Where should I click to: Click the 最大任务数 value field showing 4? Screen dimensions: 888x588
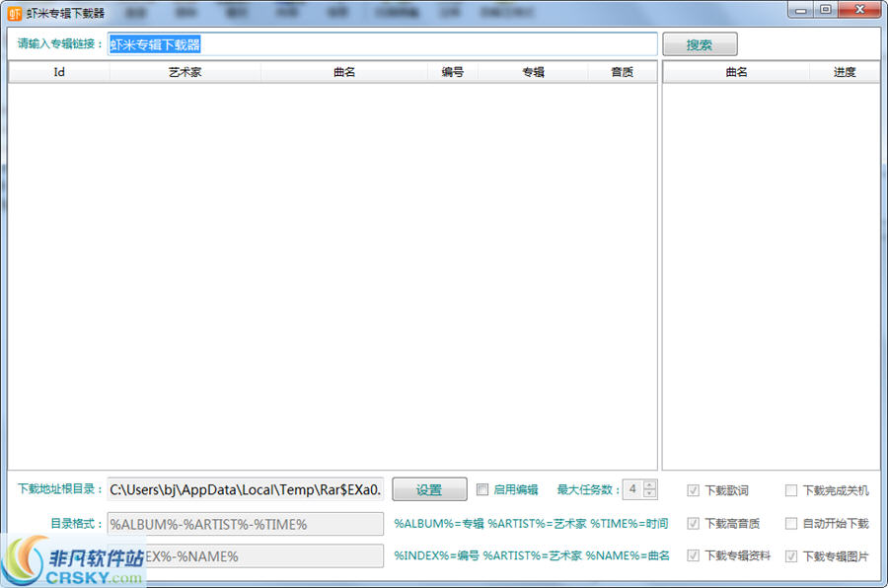click(632, 489)
